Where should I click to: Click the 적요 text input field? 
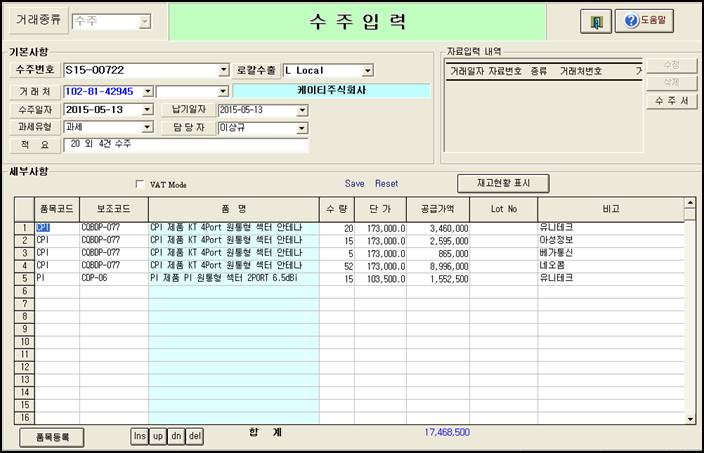[186, 145]
